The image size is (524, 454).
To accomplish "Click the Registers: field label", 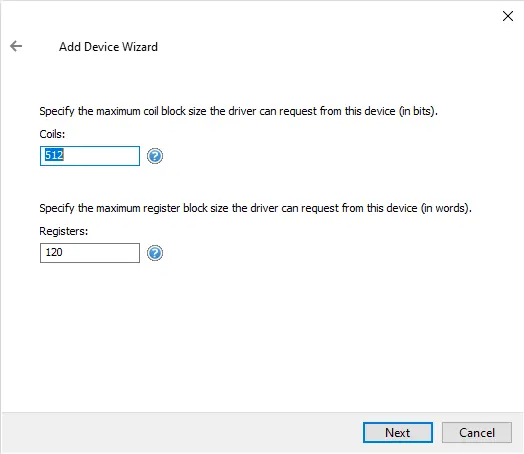I will (63, 231).
